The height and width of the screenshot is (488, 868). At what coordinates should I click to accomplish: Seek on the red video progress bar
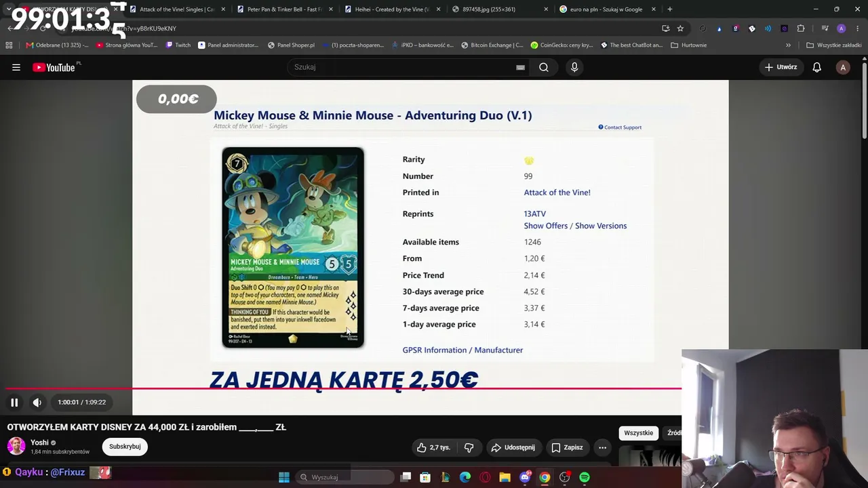tap(343, 389)
